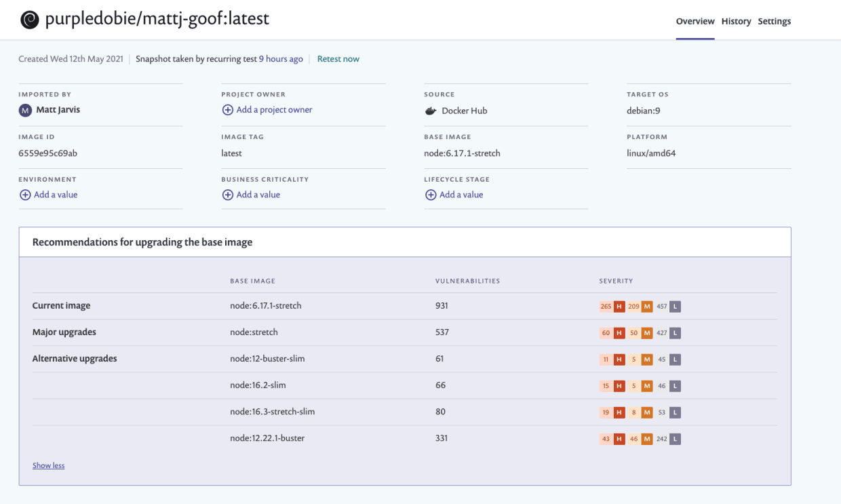Open the Settings tab

tap(775, 22)
